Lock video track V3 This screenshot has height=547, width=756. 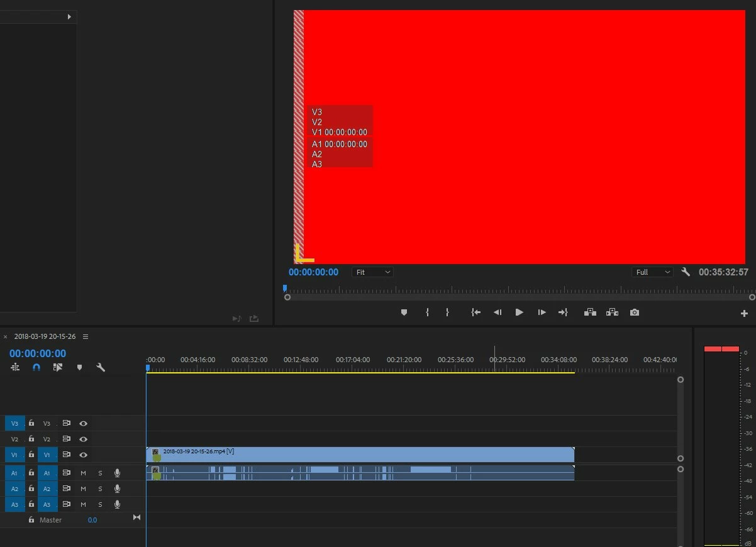tap(31, 423)
